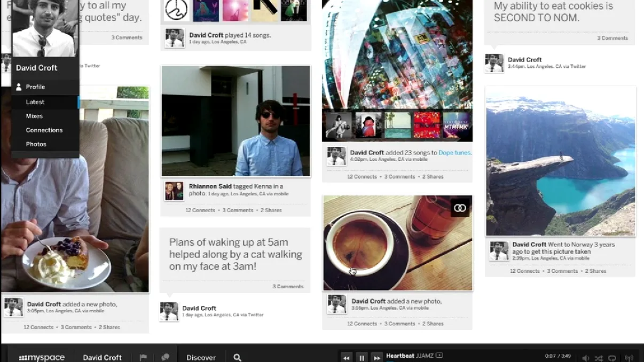The height and width of the screenshot is (362, 644).
Task: Open Connections in the profile menu
Action: 44,130
